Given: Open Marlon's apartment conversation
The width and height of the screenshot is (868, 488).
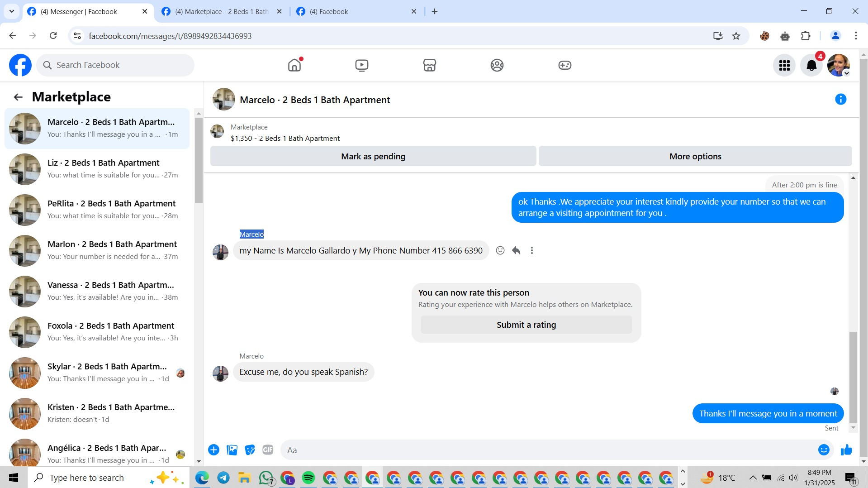Looking at the screenshot, I should [x=97, y=250].
